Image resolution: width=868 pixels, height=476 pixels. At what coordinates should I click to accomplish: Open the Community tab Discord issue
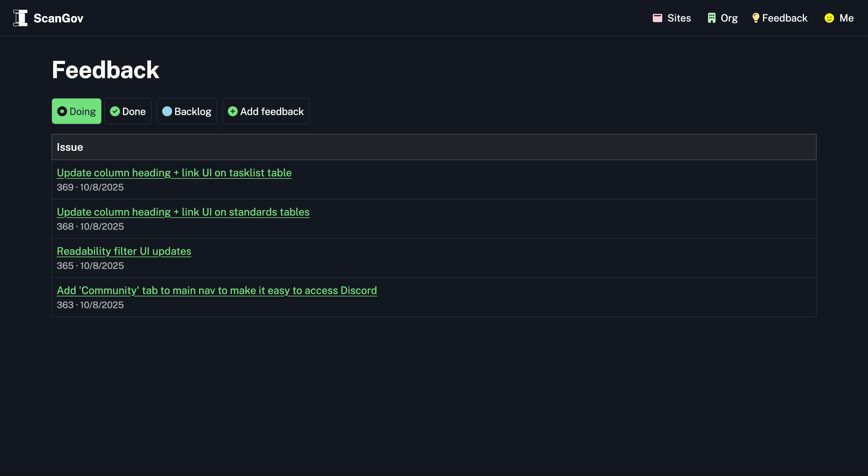pos(217,290)
